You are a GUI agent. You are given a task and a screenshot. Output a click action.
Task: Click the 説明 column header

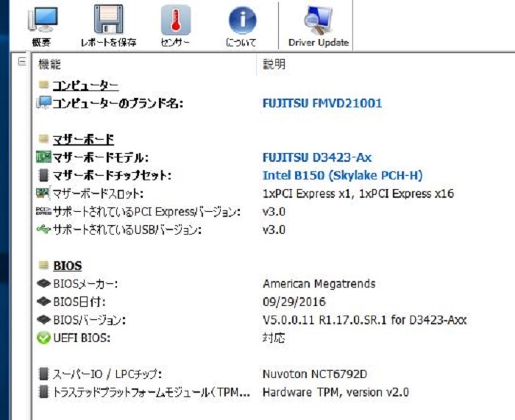coord(274,64)
